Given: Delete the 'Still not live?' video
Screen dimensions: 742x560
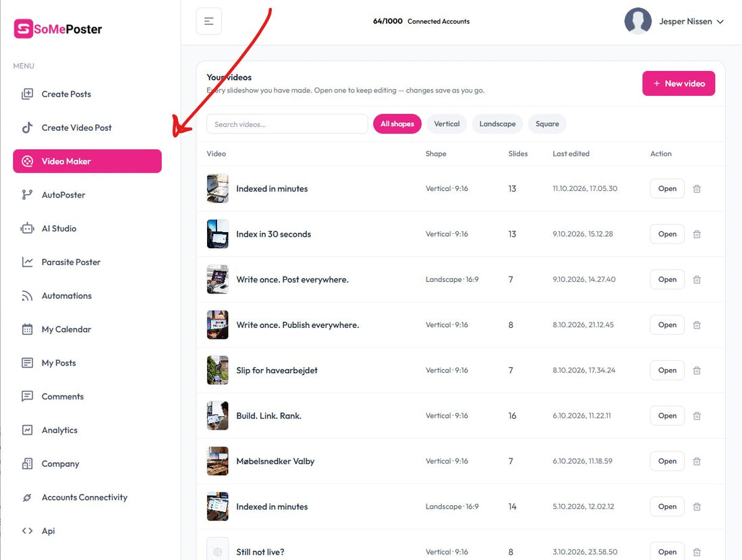Looking at the screenshot, I should coord(697,552).
